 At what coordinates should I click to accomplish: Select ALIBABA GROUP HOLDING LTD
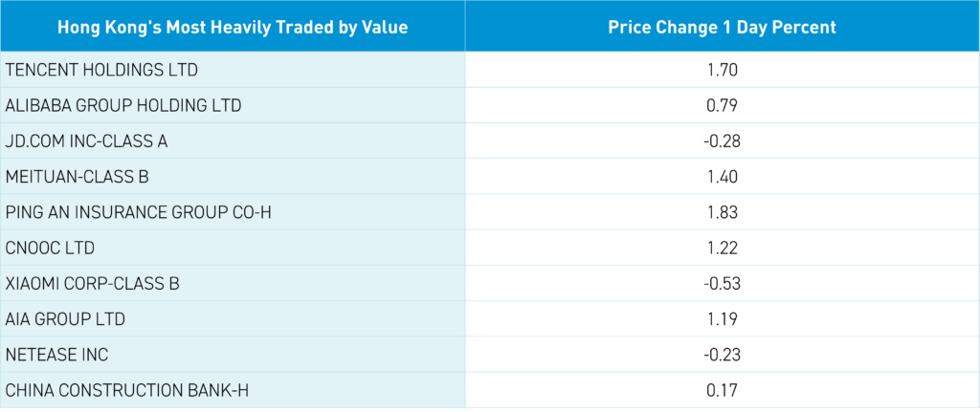[123, 105]
